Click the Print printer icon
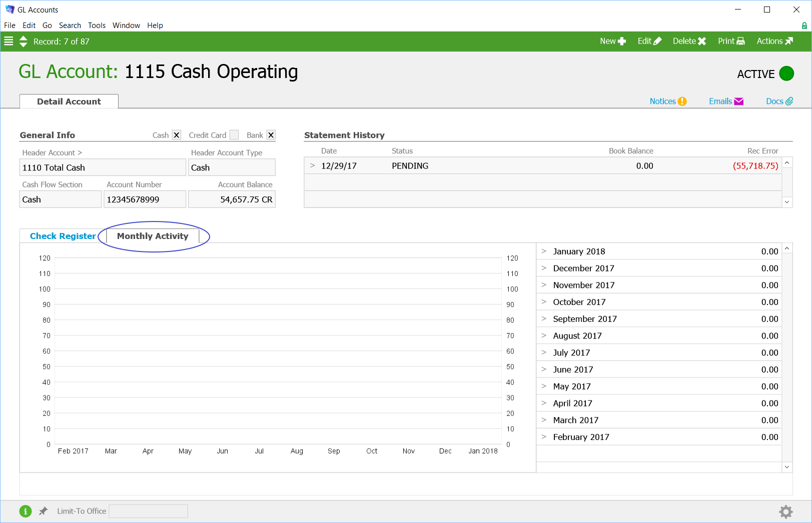Image resolution: width=812 pixels, height=523 pixels. point(740,41)
